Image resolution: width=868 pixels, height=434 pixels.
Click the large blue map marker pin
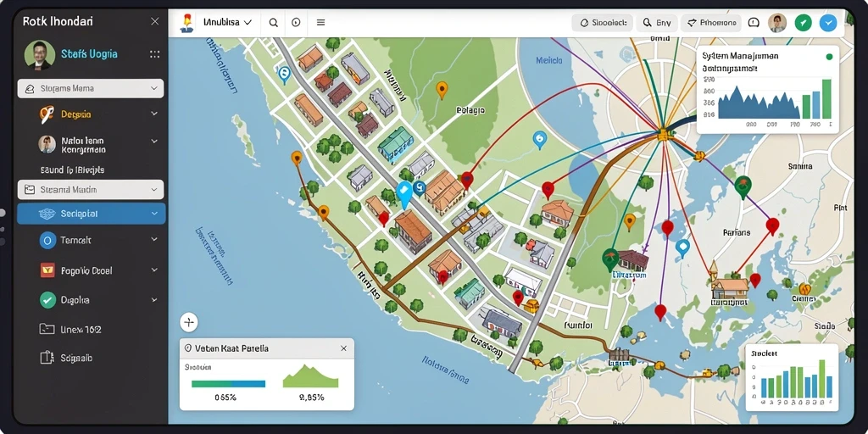coord(404,195)
